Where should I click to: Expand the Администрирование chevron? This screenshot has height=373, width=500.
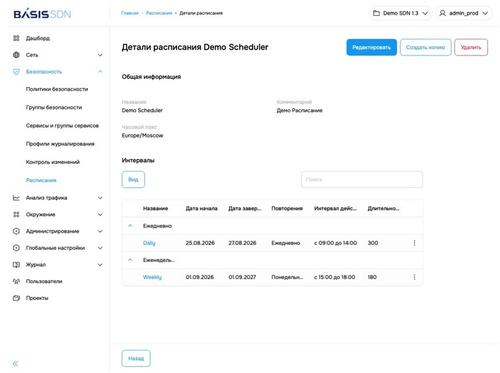tap(100, 231)
